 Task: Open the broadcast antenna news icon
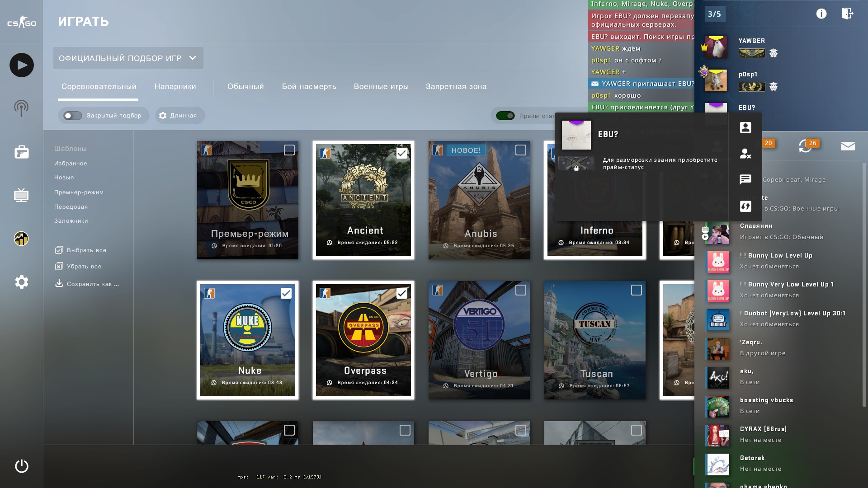click(x=21, y=108)
